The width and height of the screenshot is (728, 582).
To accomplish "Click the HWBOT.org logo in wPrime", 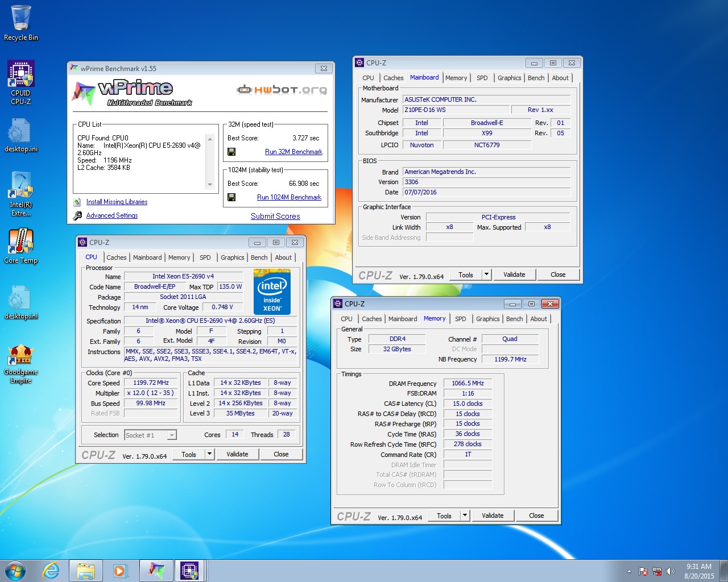I will click(282, 90).
